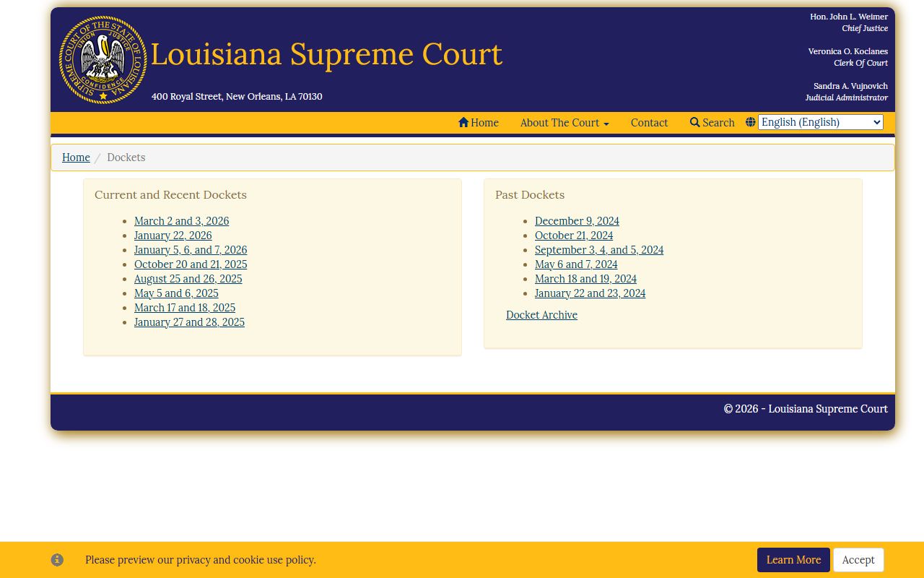Open the December 9, 2024 docket

[x=577, y=221]
